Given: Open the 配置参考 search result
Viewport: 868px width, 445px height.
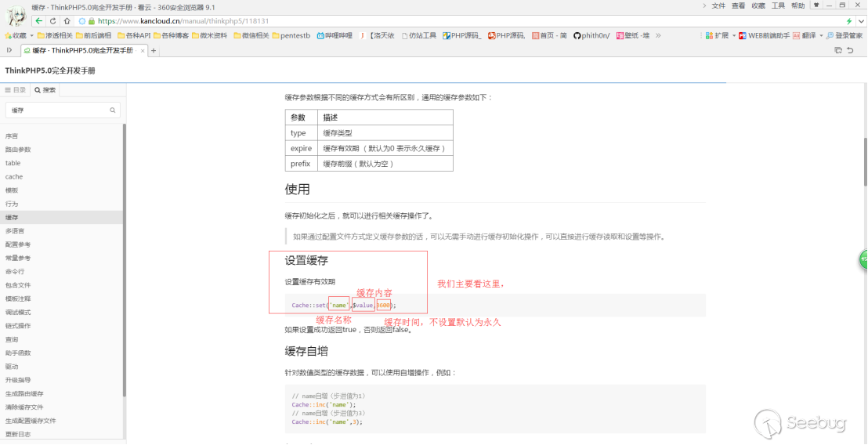Looking at the screenshot, I should pyautogui.click(x=18, y=244).
